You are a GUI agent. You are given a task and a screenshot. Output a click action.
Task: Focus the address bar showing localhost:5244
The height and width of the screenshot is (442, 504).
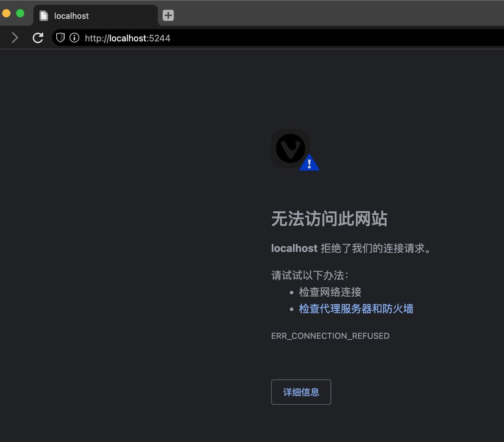(278, 38)
